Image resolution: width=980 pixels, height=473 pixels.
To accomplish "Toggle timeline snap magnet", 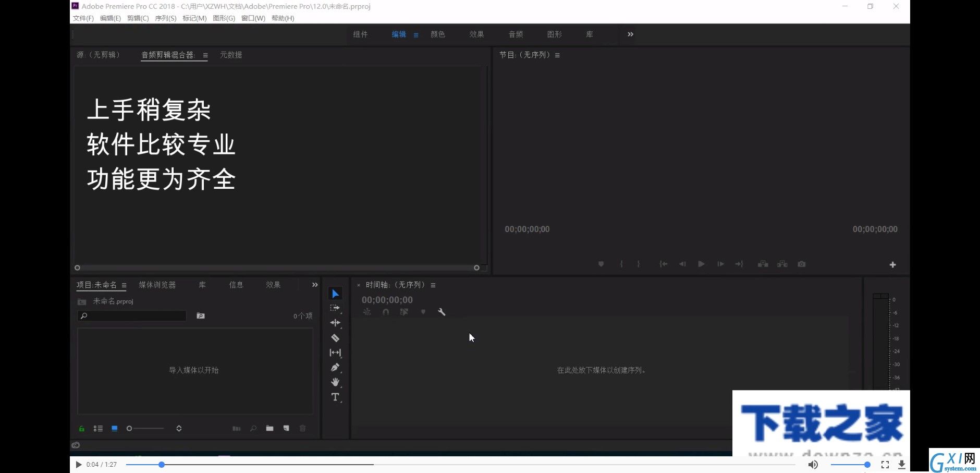I will point(386,312).
